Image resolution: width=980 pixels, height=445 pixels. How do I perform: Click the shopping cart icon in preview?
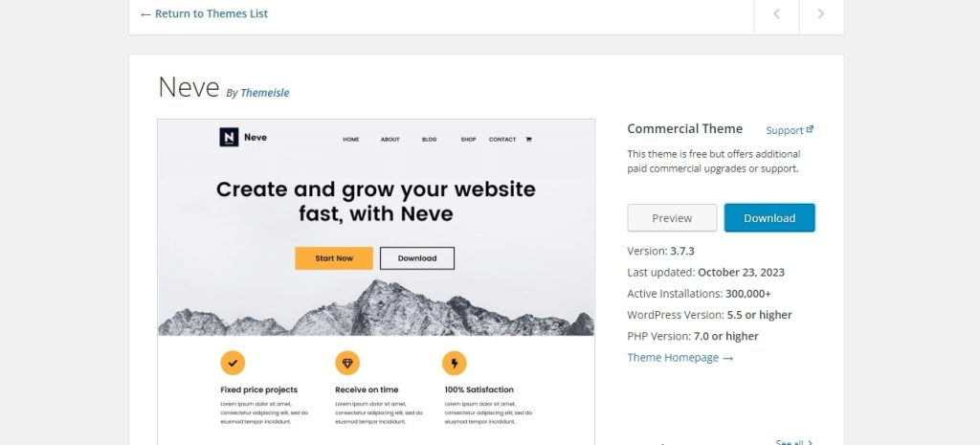pos(528,140)
